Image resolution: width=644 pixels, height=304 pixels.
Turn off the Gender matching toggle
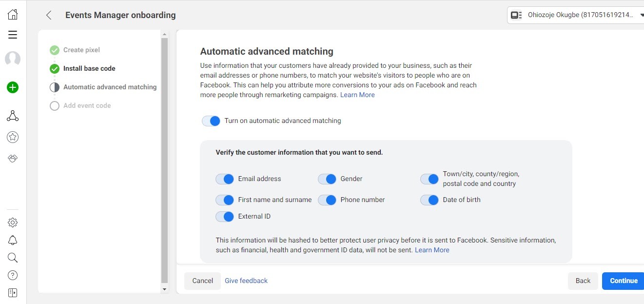(x=327, y=179)
